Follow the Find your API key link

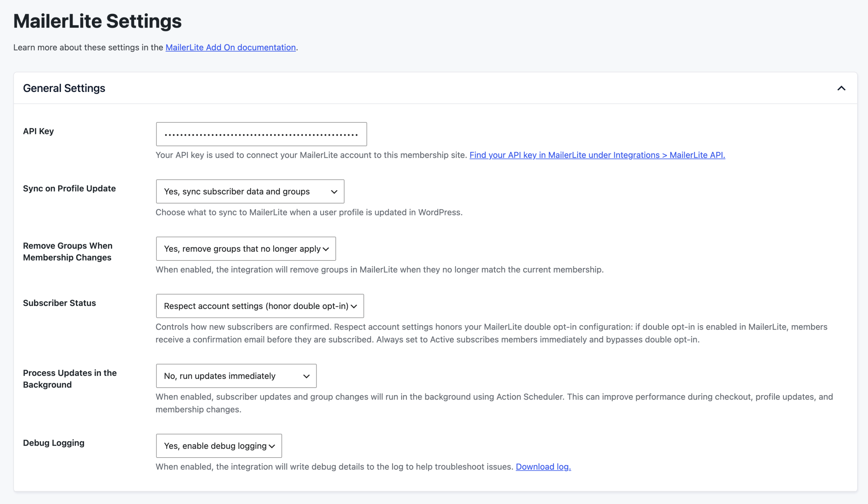coord(597,155)
